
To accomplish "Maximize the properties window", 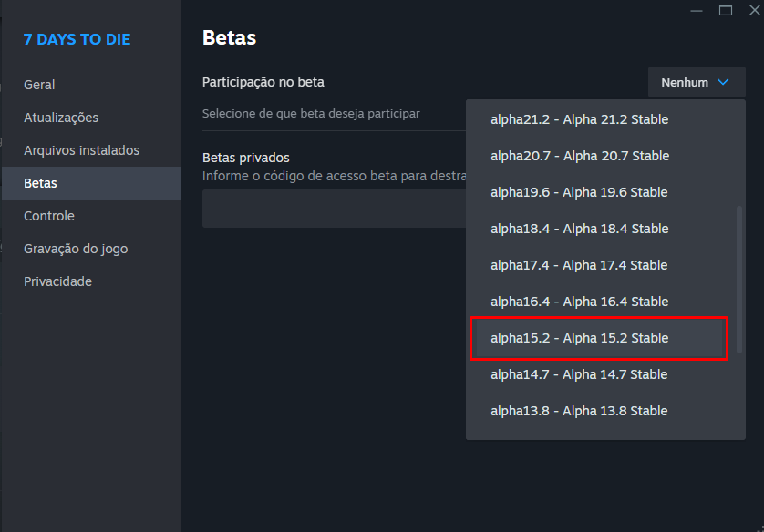I will point(726,10).
